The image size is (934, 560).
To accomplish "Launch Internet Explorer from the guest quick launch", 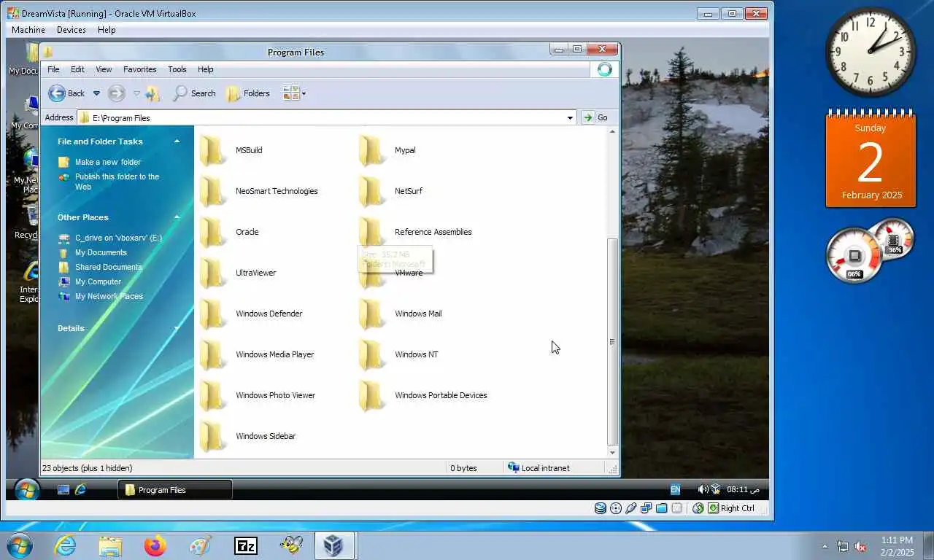I will 81,490.
